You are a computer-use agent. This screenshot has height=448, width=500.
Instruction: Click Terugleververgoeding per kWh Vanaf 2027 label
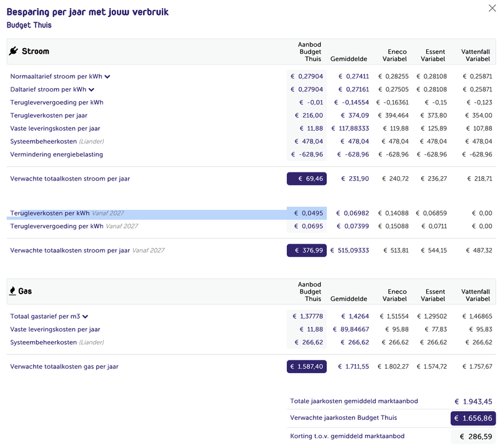[x=74, y=226]
